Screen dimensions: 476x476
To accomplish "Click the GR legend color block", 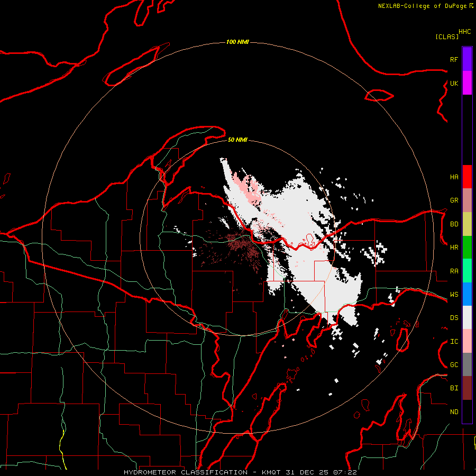I will click(467, 200).
